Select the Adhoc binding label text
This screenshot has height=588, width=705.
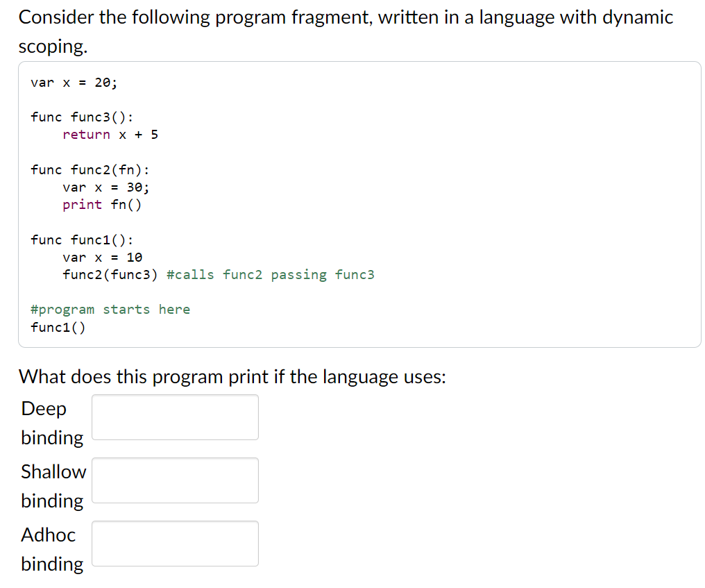coord(49,549)
